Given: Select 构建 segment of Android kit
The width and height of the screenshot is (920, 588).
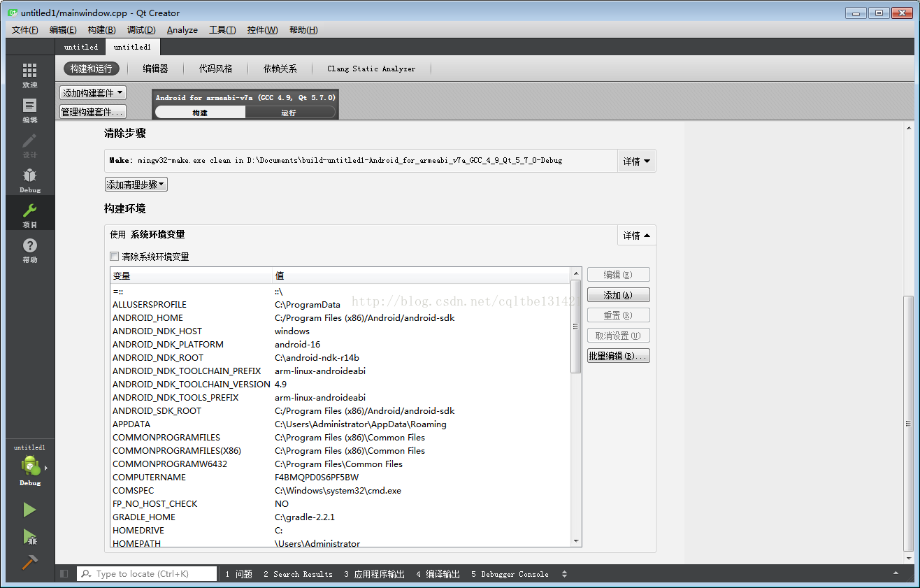Looking at the screenshot, I should click(200, 113).
